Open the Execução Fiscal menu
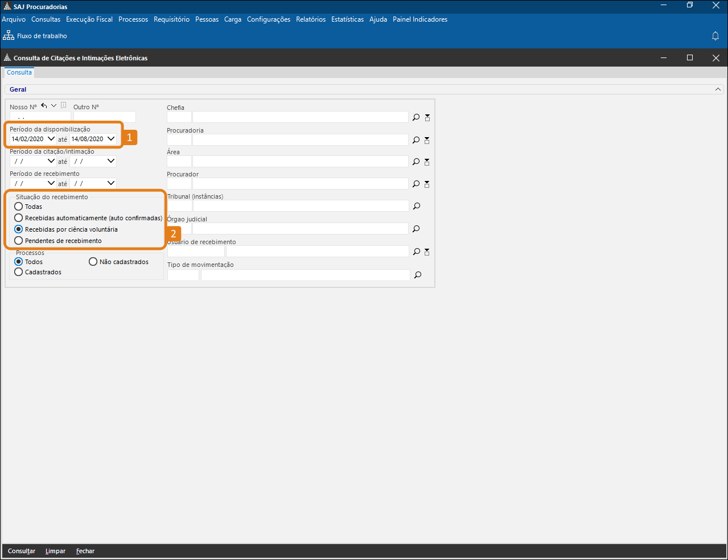The height and width of the screenshot is (560, 728). [x=89, y=19]
